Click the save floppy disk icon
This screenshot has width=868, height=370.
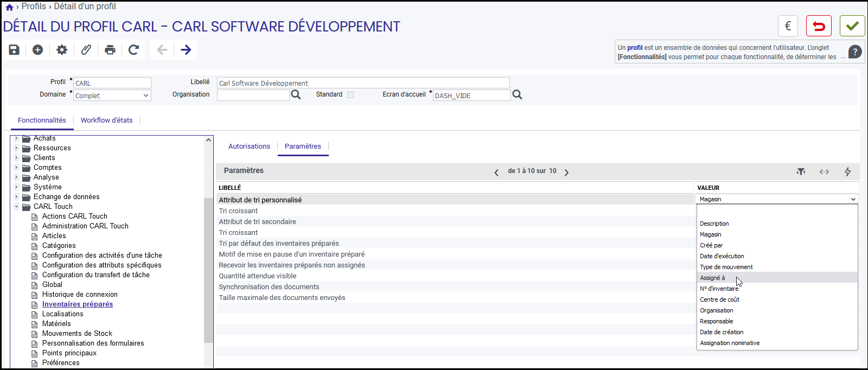click(x=14, y=50)
